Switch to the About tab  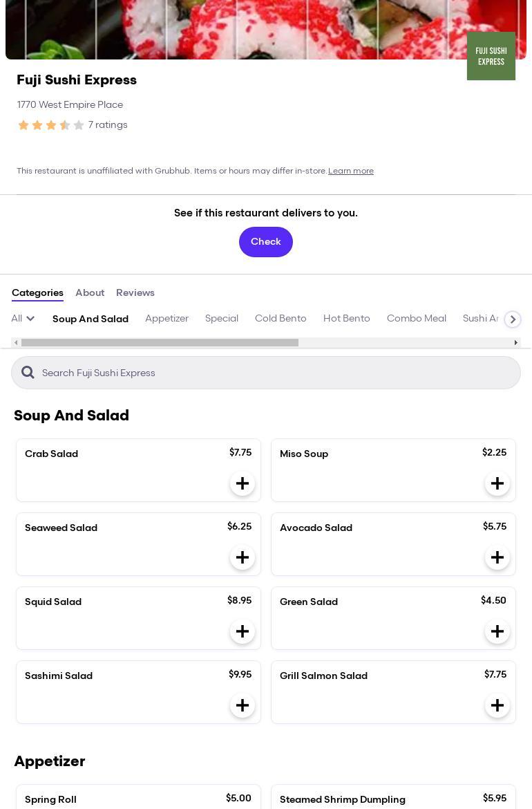pos(90,293)
